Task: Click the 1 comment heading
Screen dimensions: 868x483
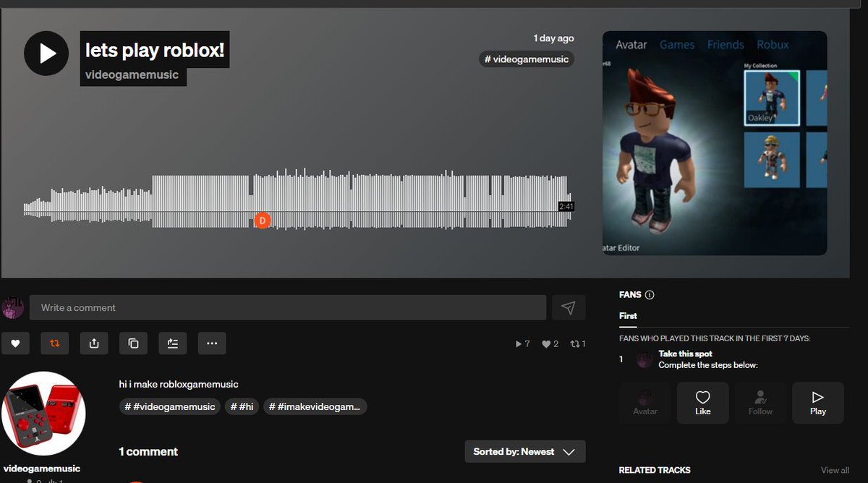Action: [148, 452]
